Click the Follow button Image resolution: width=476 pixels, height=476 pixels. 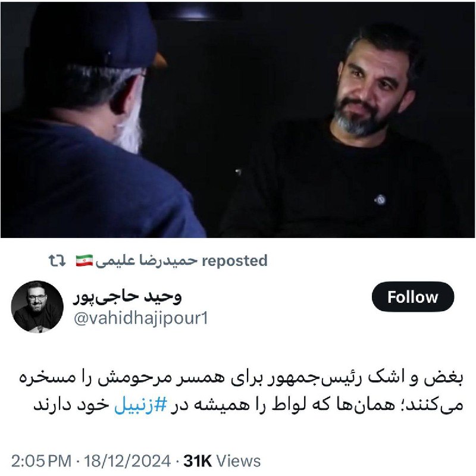tap(413, 297)
